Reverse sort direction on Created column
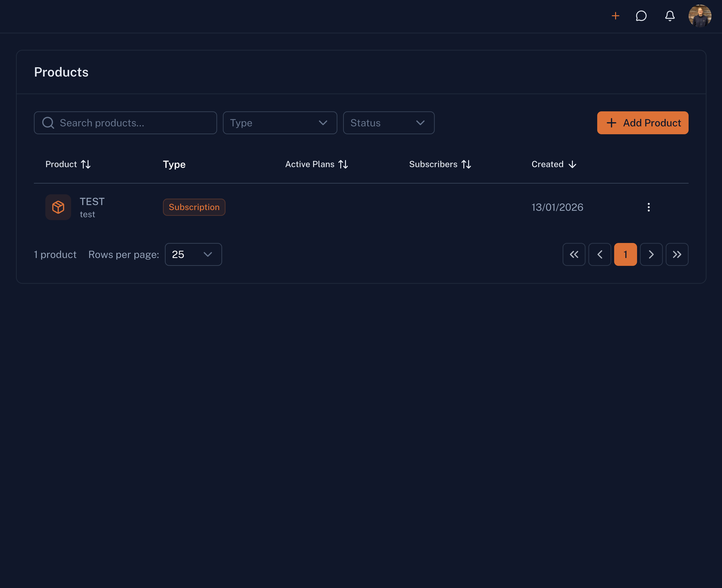722x588 pixels. pos(572,164)
